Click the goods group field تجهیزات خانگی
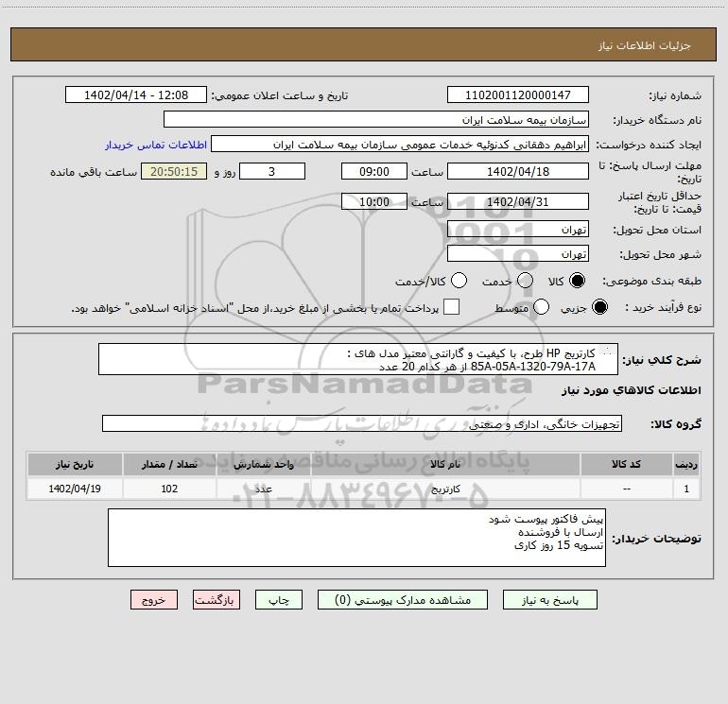 coord(362,423)
